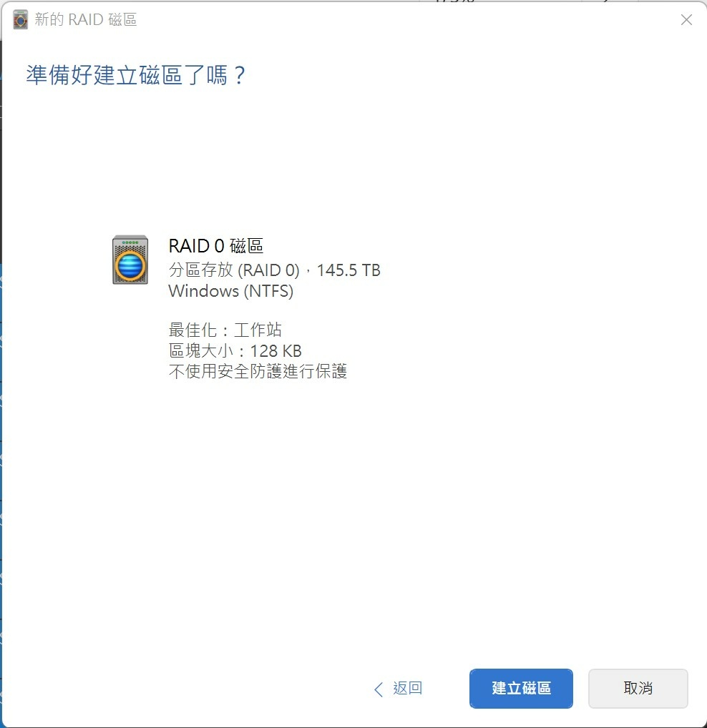The width and height of the screenshot is (707, 728).
Task: Close the 新的 RAID 磁區 dialog
Action: [x=686, y=19]
